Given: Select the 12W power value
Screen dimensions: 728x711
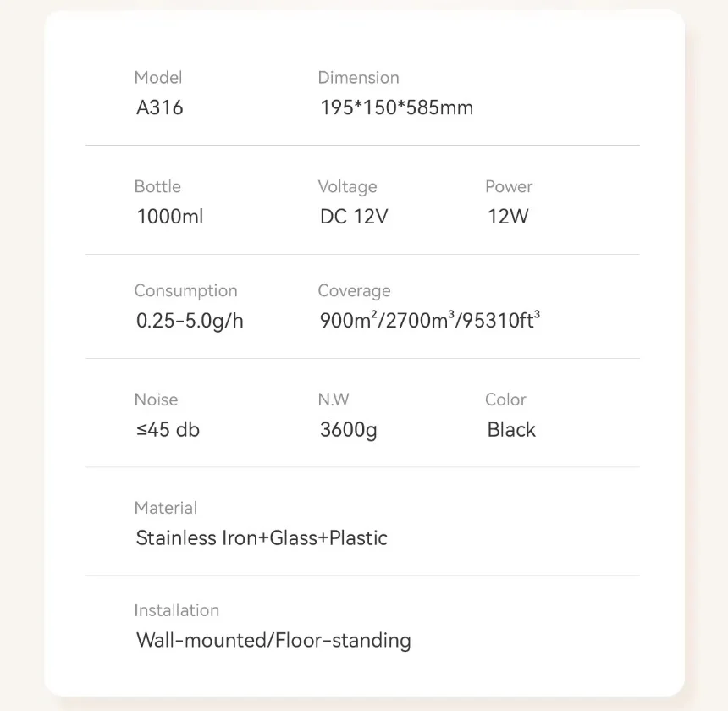Looking at the screenshot, I should pos(508,217).
